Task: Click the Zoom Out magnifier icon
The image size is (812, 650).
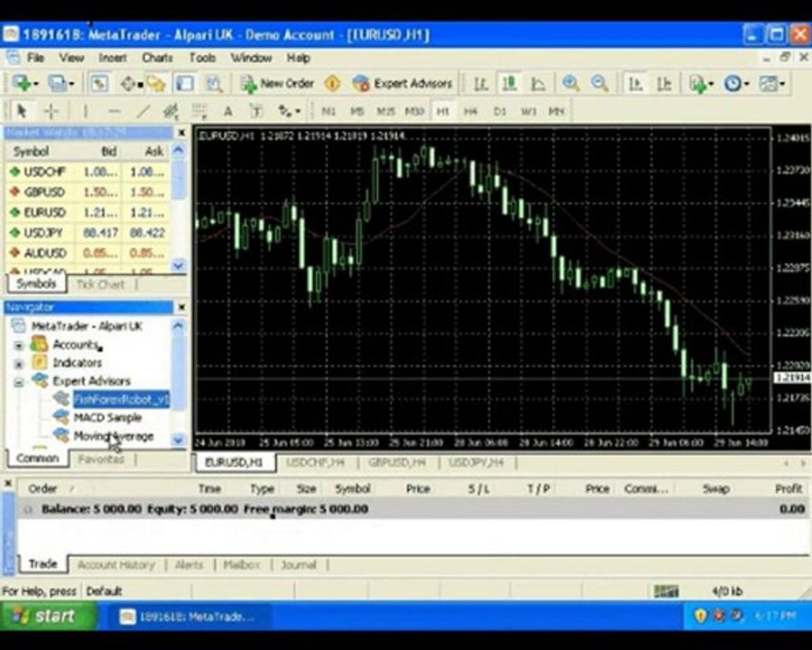Action: click(598, 83)
